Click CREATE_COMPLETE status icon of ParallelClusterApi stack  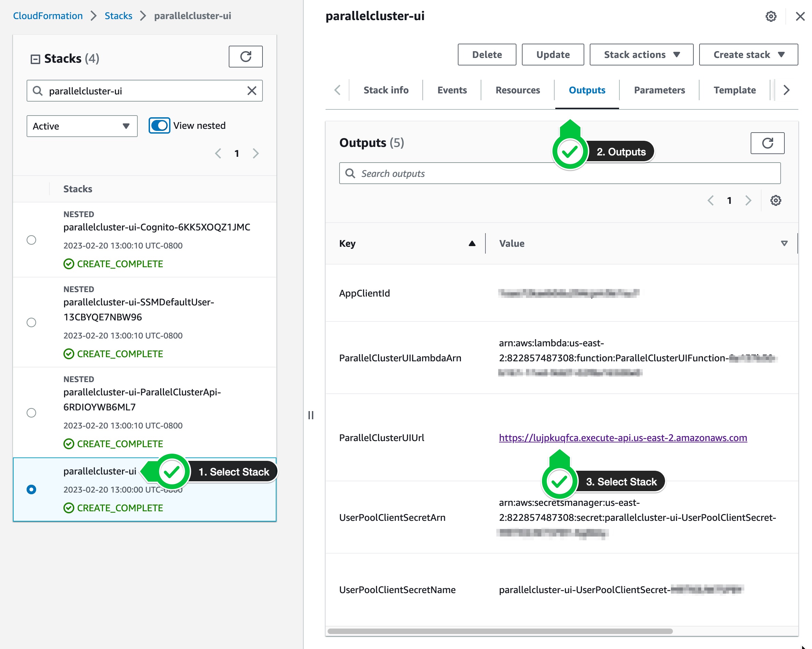69,444
